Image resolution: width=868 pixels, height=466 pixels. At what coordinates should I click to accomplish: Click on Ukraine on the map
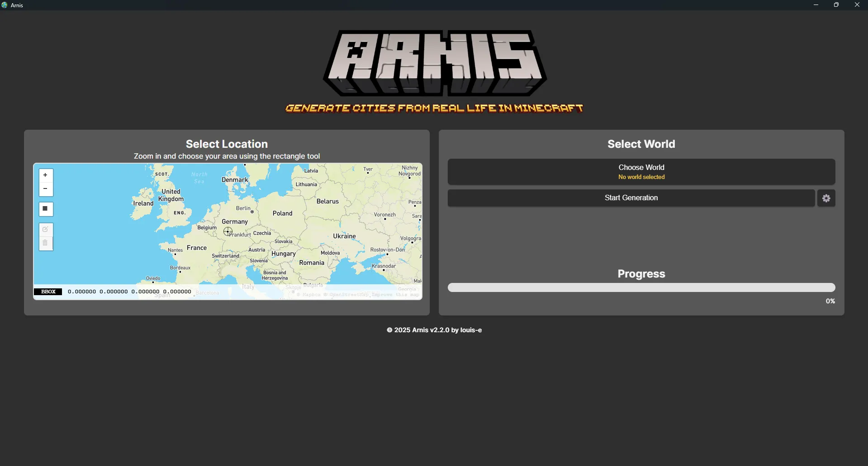(344, 236)
